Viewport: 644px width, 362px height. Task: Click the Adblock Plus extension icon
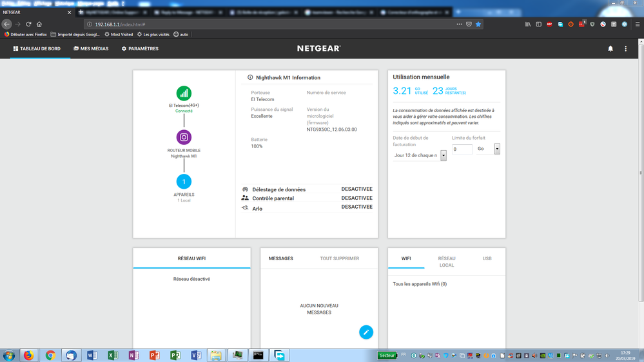(549, 24)
